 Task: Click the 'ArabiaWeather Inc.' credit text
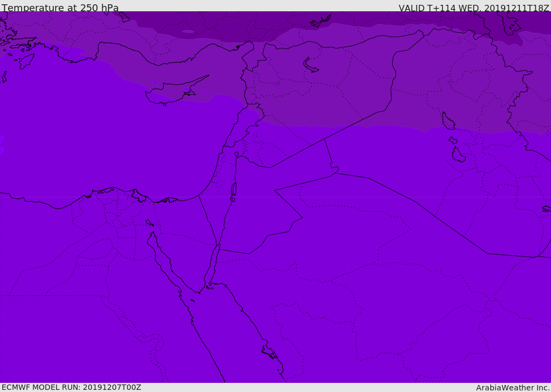pos(513,388)
